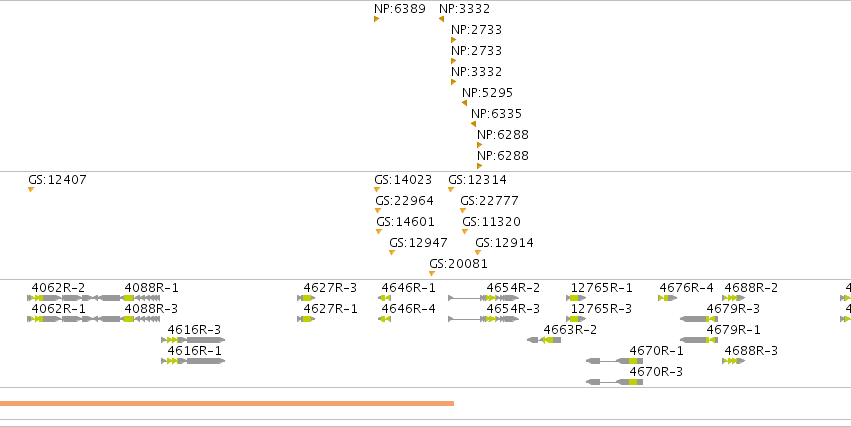
Task: Select the 4679R-3 transcript feature
Action: [699, 319]
